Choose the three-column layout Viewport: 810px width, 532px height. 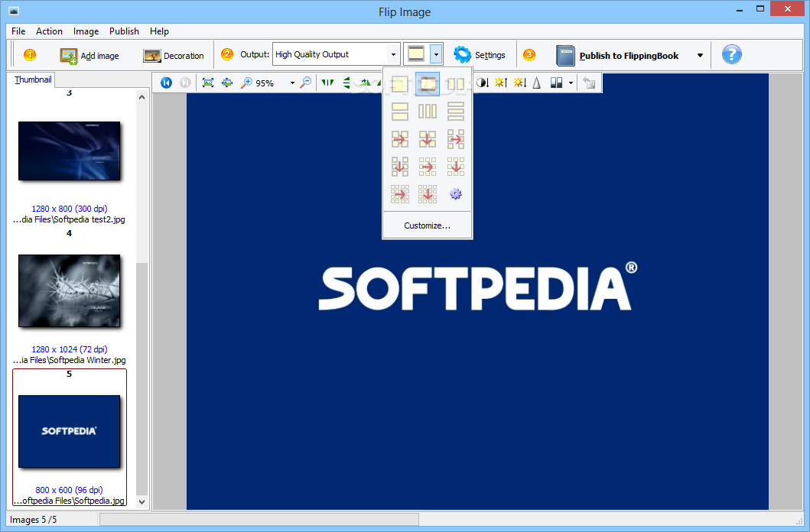pyautogui.click(x=428, y=112)
